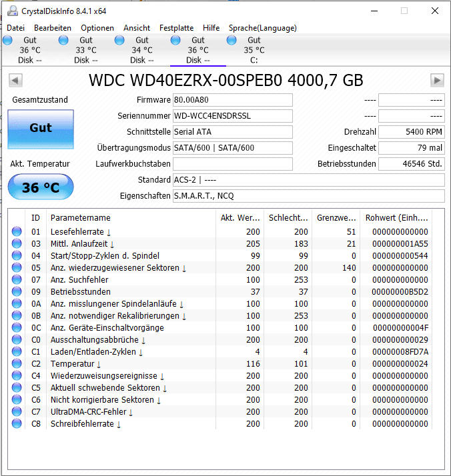The height and width of the screenshot is (476, 451).
Task: Go to previous disk with left arrow
Action: [x=15, y=81]
